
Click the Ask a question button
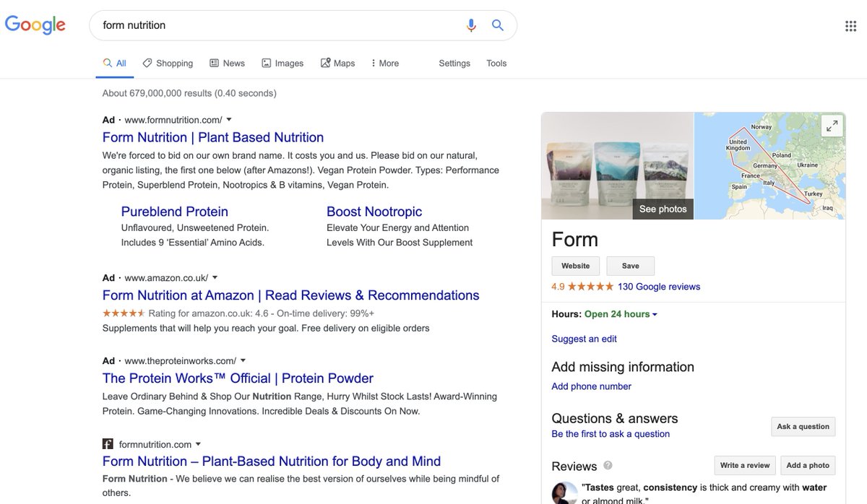(803, 427)
